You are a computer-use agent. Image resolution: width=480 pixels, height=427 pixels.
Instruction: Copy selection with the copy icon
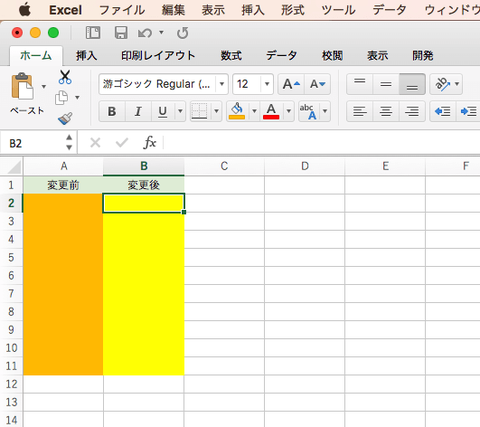pyautogui.click(x=62, y=98)
